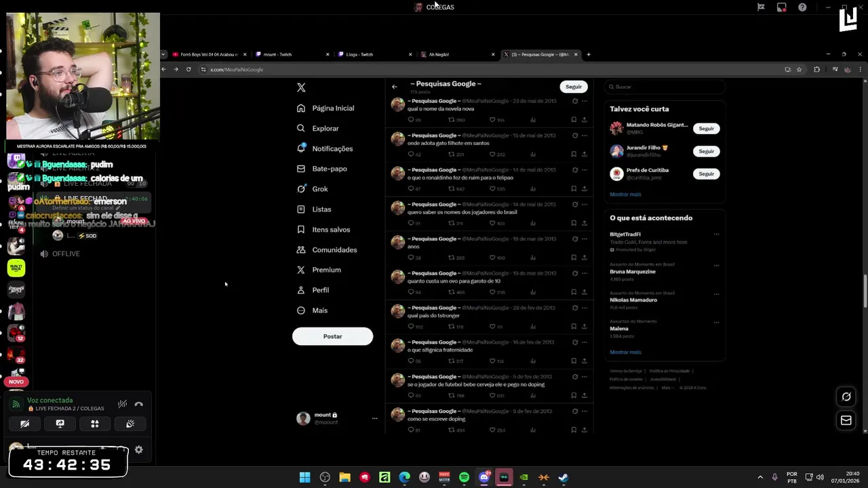
Task: Join the OFFLIVE voice channel
Action: (66, 253)
